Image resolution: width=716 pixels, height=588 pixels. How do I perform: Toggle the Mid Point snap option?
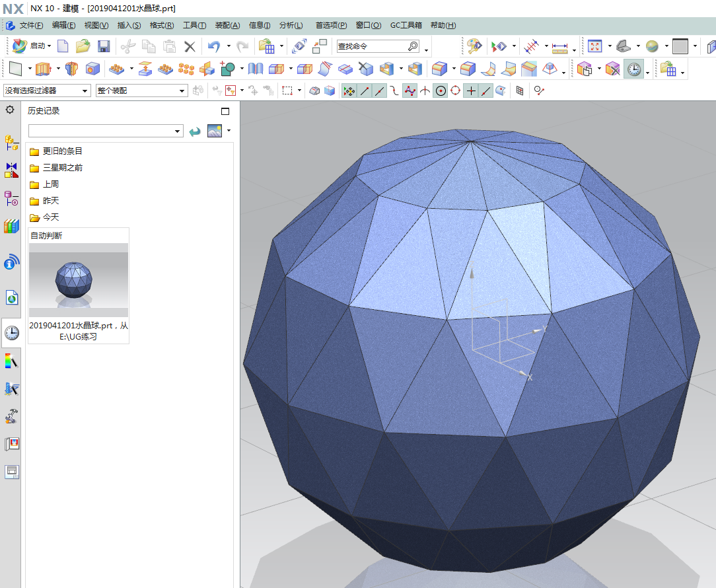pos(379,91)
